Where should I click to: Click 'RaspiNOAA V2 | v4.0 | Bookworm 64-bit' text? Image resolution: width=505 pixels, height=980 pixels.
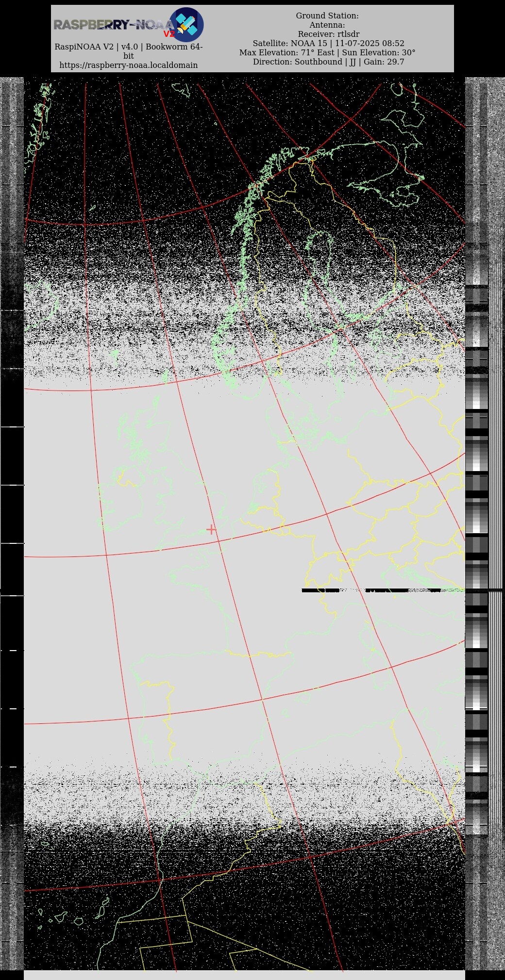129,51
